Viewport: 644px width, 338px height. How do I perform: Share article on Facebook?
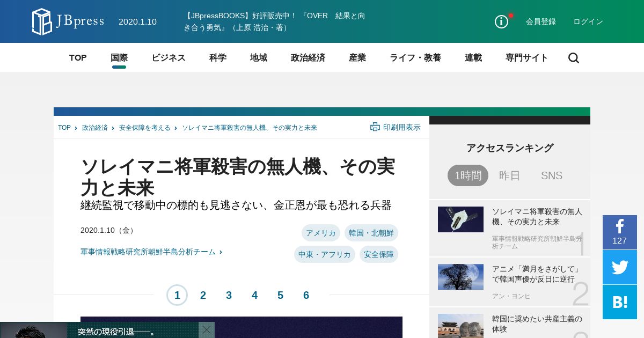620,232
